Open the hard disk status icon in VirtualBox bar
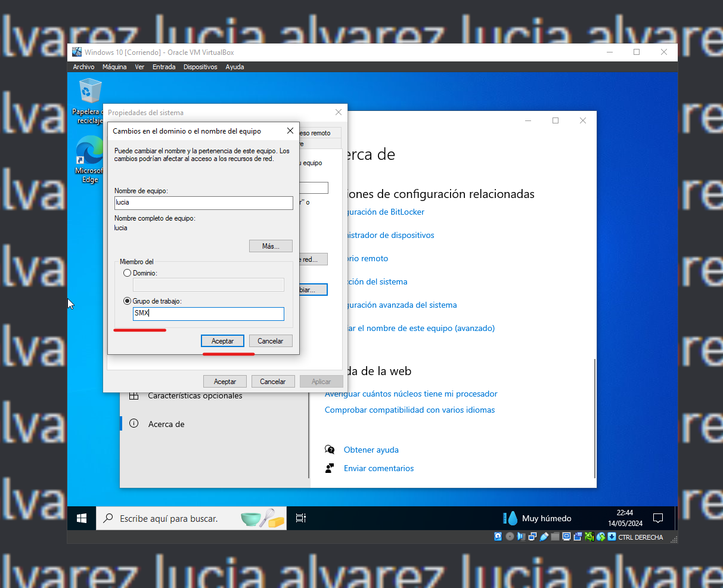 click(x=498, y=537)
